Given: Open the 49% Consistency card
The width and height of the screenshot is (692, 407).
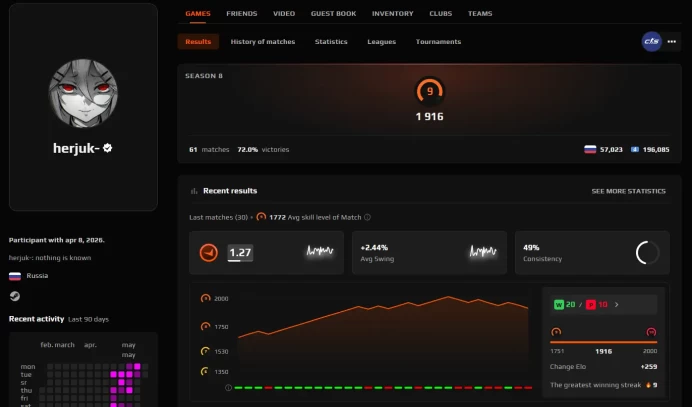Looking at the screenshot, I should coord(592,252).
